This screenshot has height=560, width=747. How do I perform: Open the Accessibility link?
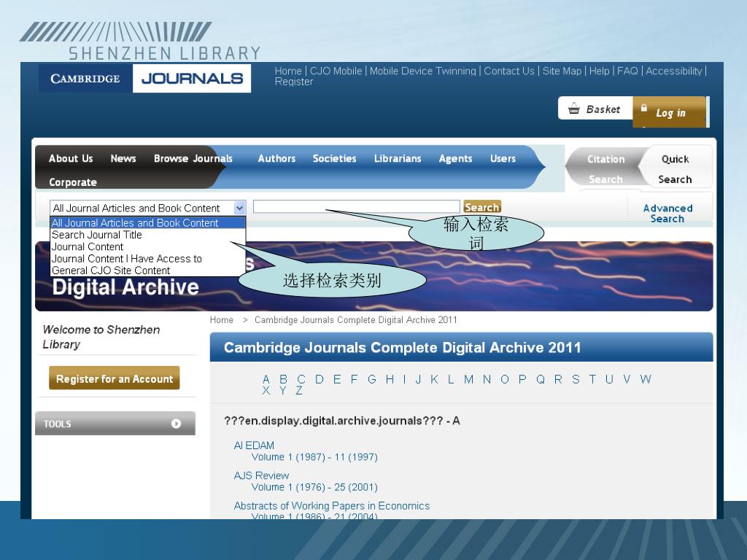673,71
